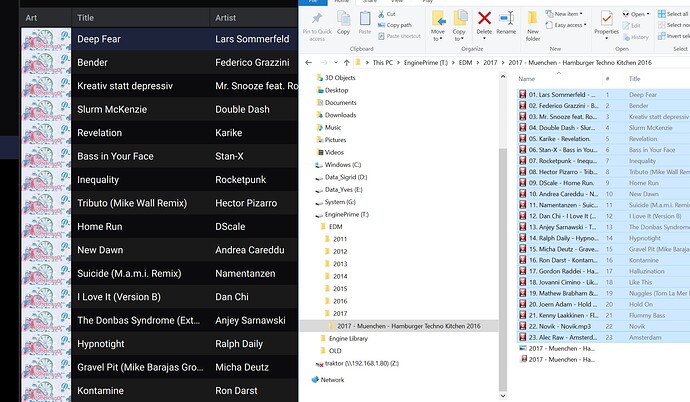Viewport: 690px width, 402px height.
Task: Click Invert selection in ribbon
Action: (673, 36)
